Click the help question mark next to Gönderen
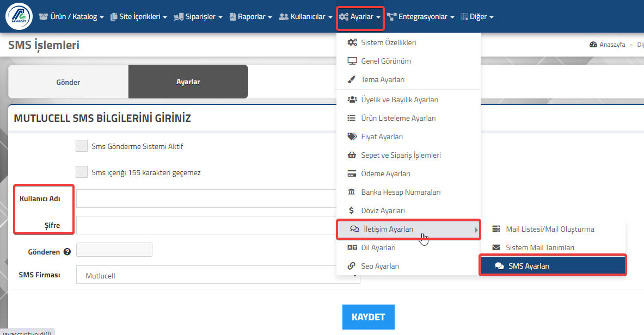Image resolution: width=644 pixels, height=335 pixels. 68,252
